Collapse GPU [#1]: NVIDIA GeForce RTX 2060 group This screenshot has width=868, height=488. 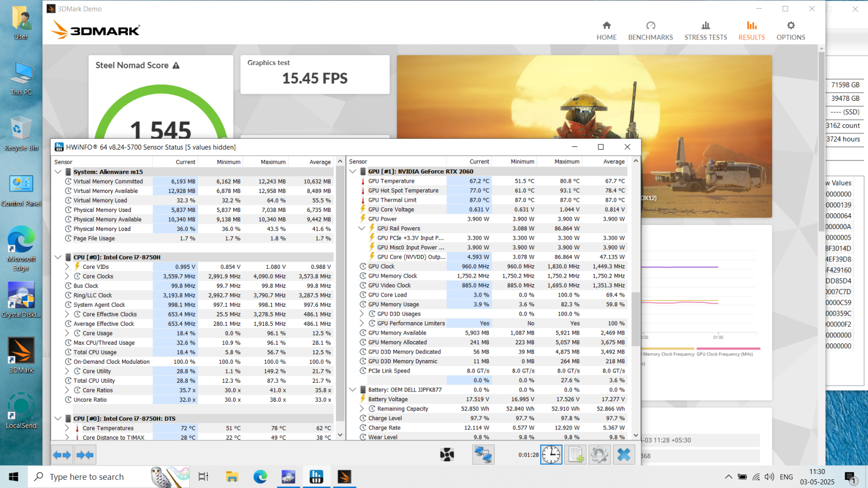click(x=353, y=171)
